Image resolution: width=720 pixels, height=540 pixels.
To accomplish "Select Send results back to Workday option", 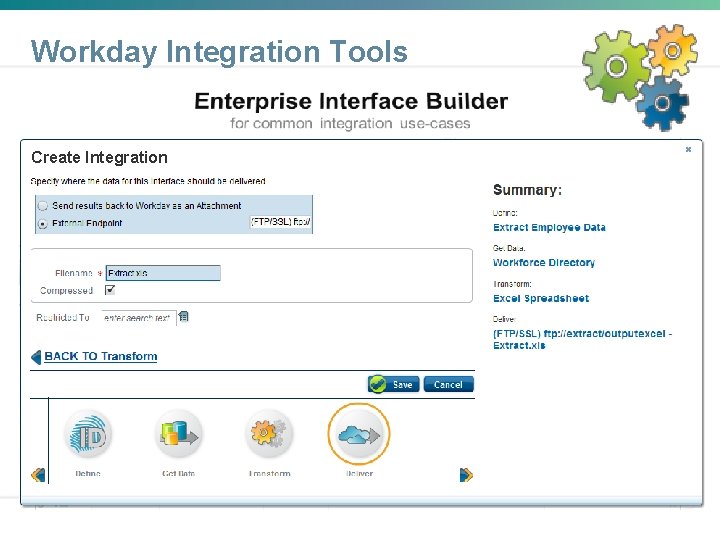I will pos(43,206).
